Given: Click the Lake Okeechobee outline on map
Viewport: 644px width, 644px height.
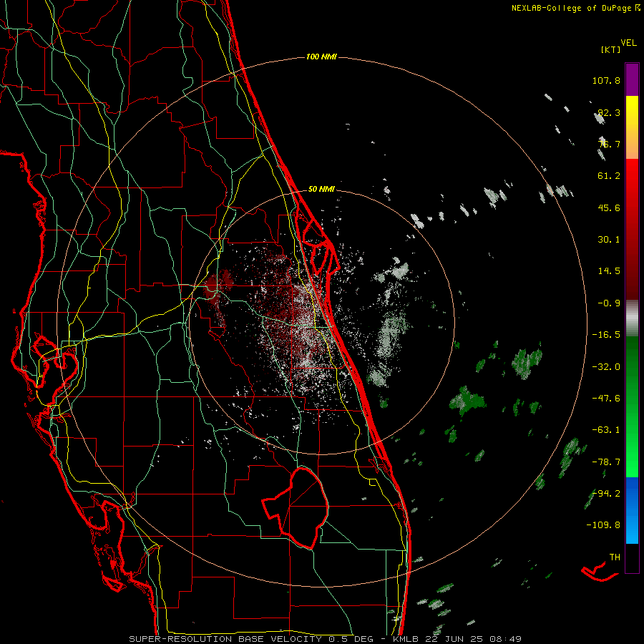Looking at the screenshot, I should click(296, 507).
